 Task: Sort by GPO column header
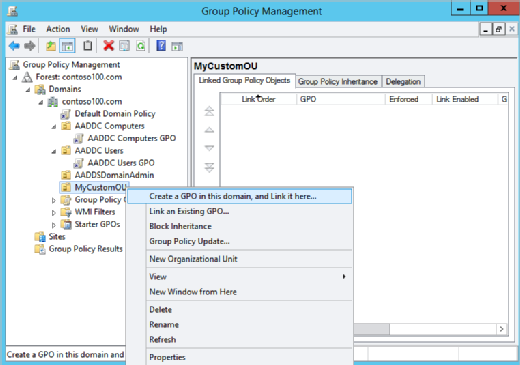pos(341,99)
